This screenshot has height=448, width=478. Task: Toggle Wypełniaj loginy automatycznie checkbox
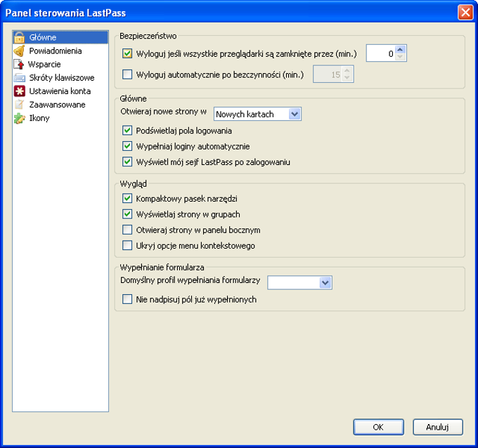coord(127,146)
